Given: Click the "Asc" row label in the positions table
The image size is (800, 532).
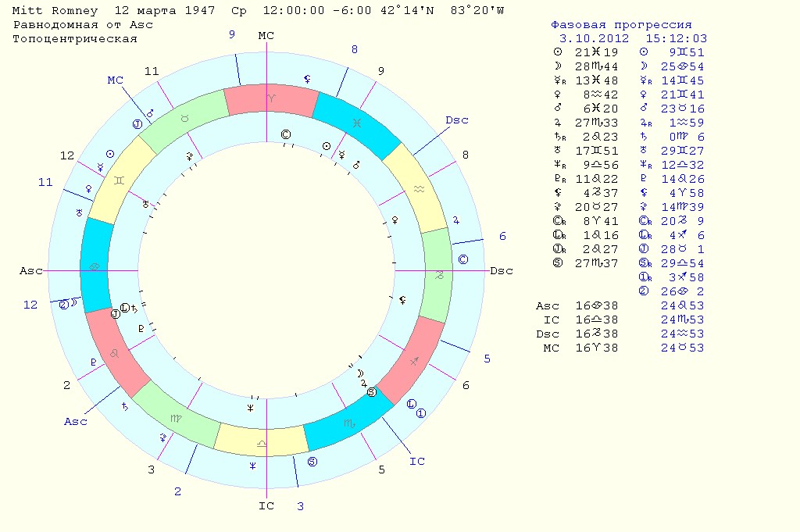Looking at the screenshot, I should click(x=547, y=306).
